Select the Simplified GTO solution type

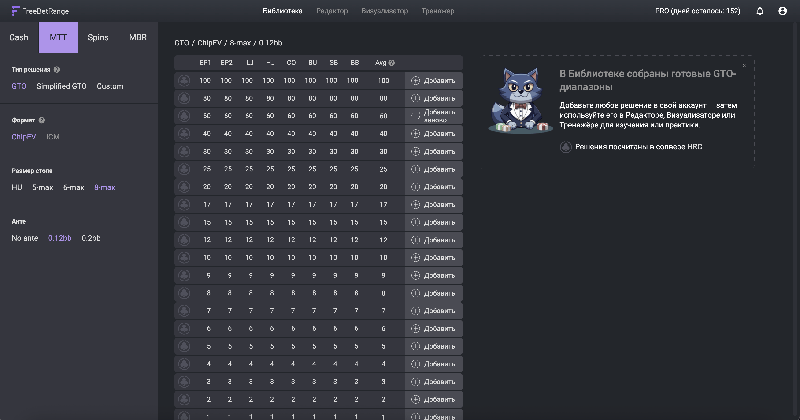[62, 87]
